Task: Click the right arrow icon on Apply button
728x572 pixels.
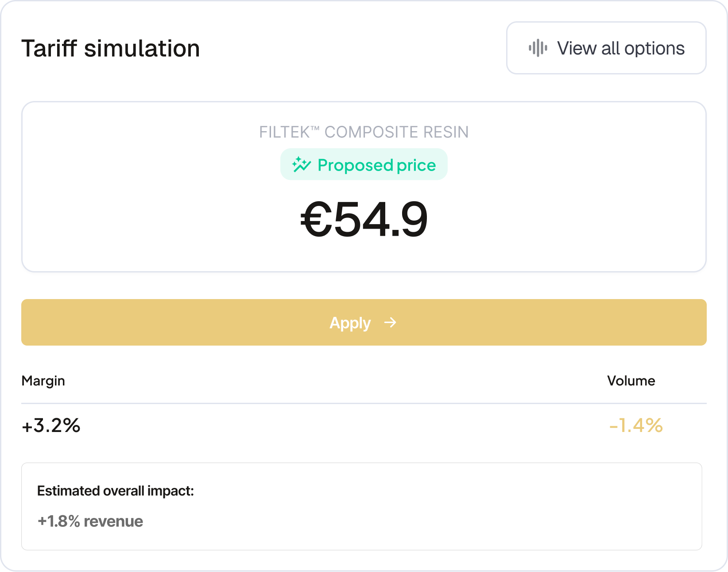Action: (390, 322)
